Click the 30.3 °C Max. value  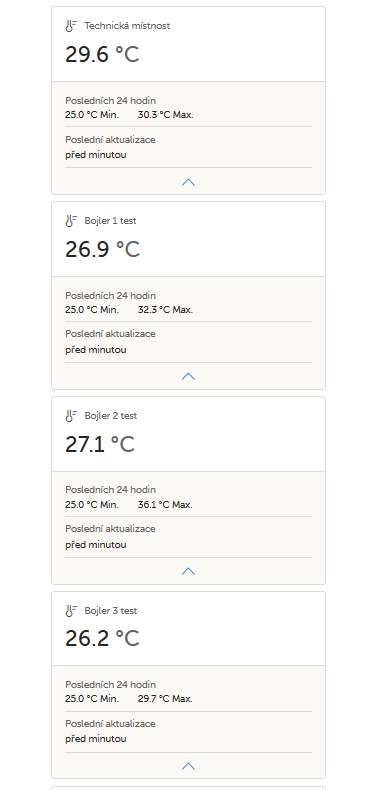pos(165,115)
